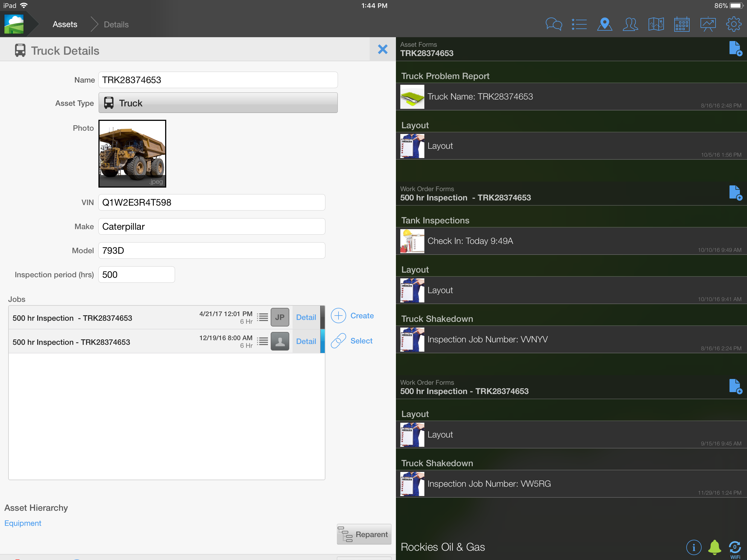The width and height of the screenshot is (747, 560).
Task: Go to Assets breadcrumb tab
Action: click(x=65, y=24)
